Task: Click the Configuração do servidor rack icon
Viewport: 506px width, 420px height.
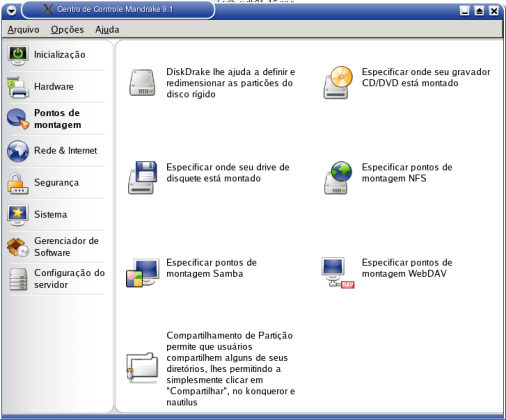Action: coord(18,279)
